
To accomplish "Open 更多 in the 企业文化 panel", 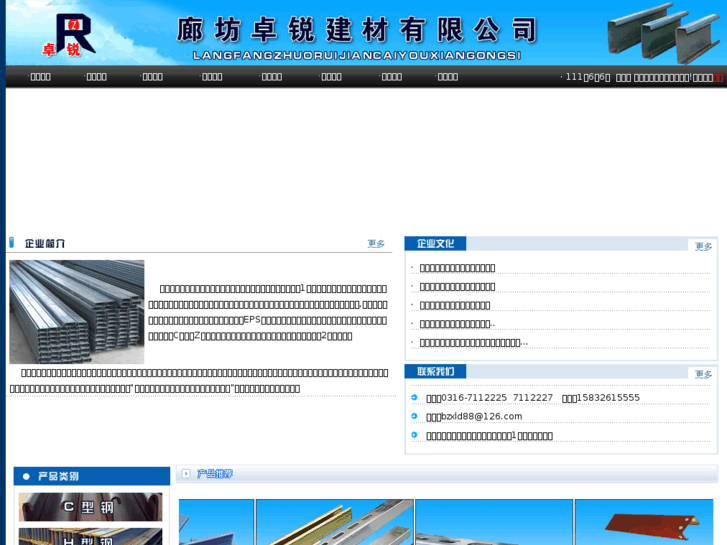I will [703, 246].
